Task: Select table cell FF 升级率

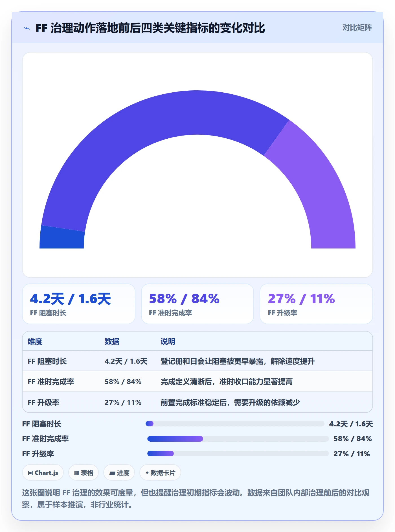Action: pyautogui.click(x=43, y=402)
